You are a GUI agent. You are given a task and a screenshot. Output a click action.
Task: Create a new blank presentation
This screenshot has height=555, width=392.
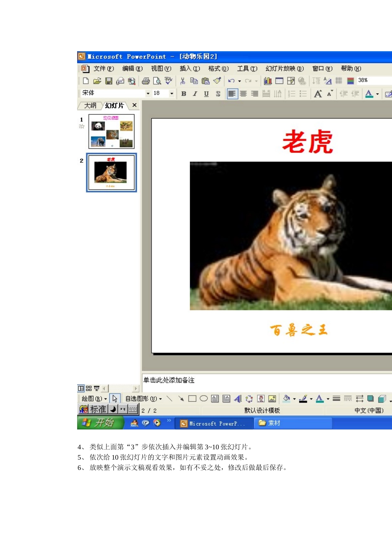86,81
